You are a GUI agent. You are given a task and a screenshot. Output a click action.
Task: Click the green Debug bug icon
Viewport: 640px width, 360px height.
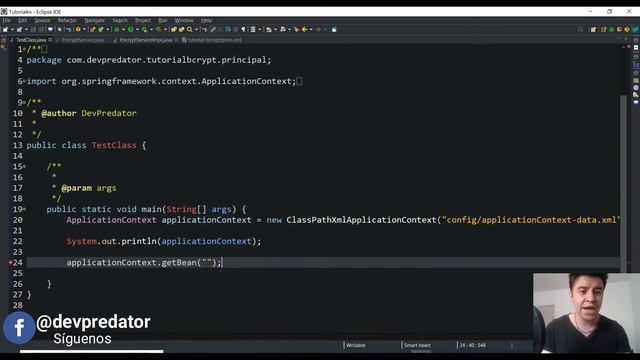click(117, 29)
